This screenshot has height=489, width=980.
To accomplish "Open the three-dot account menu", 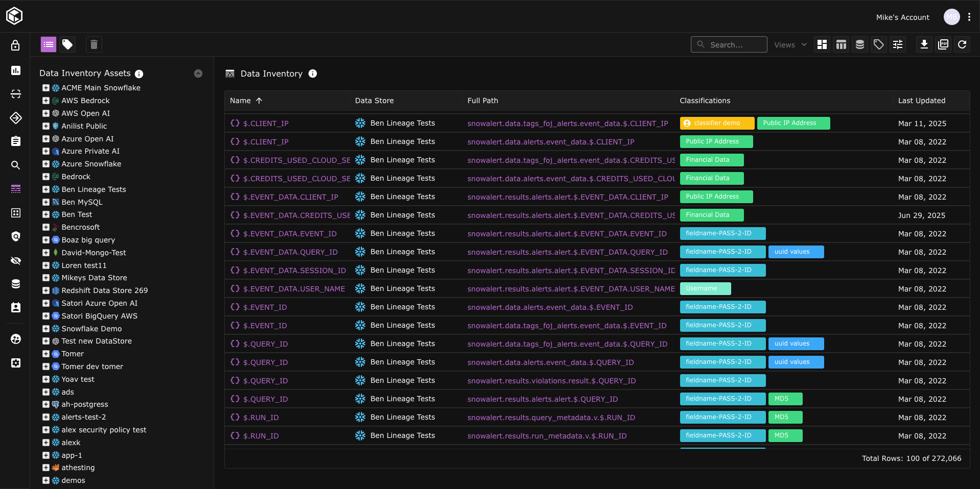I will (969, 17).
